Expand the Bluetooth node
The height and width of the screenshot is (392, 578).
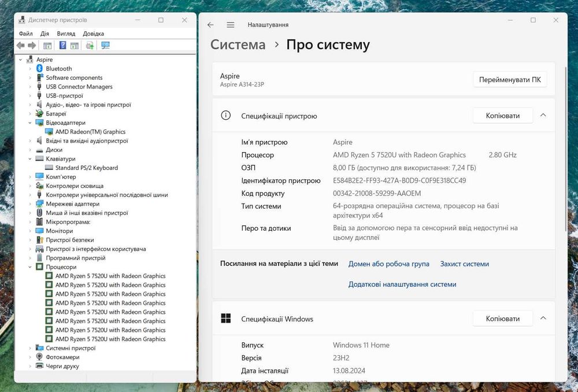[30, 69]
